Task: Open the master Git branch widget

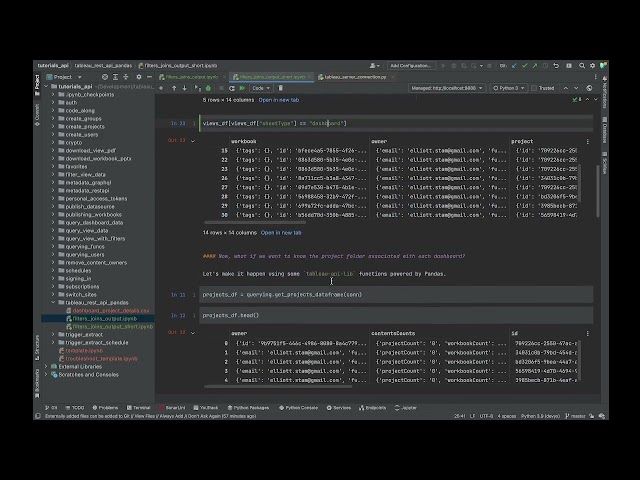Action: (x=576, y=416)
